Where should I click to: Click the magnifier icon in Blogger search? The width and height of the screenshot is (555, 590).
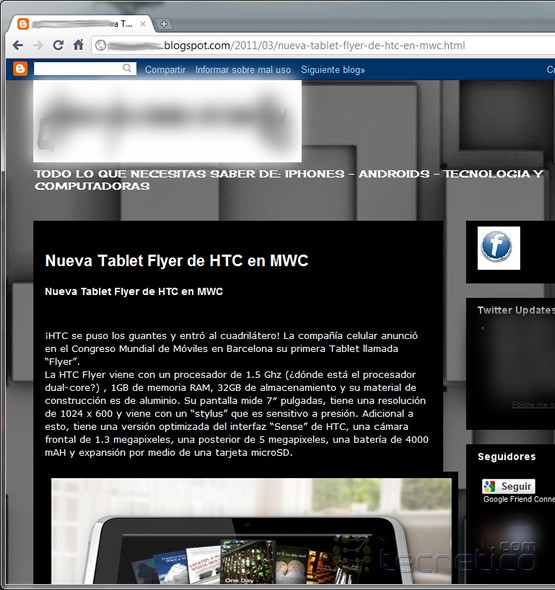point(127,68)
